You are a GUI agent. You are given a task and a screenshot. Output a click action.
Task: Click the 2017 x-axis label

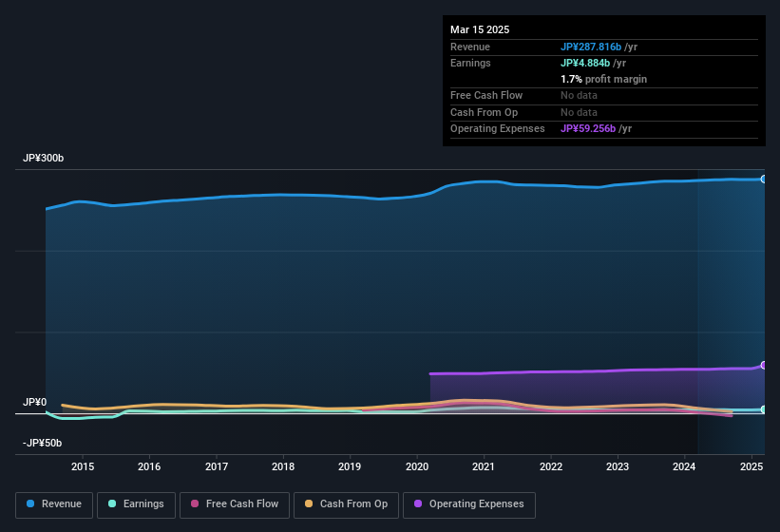tap(217, 466)
